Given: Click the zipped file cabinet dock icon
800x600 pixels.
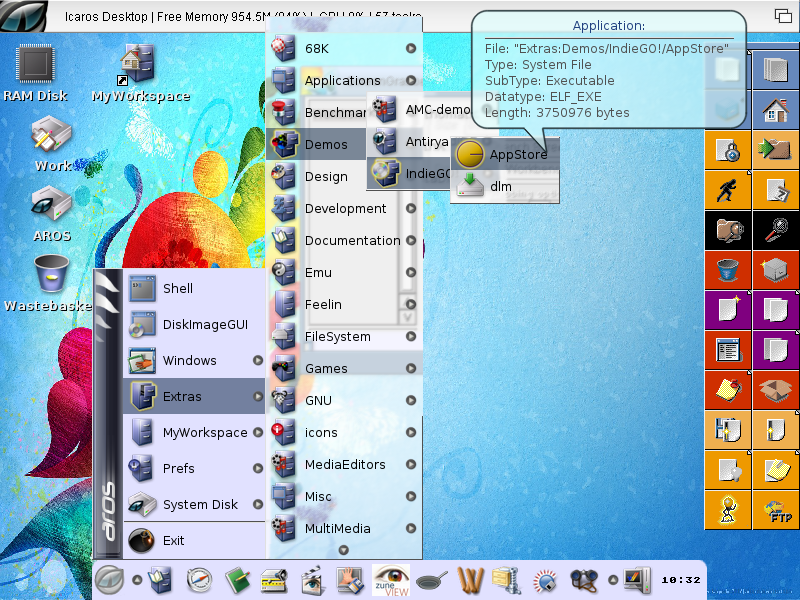Looking at the screenshot, I should tap(506, 580).
